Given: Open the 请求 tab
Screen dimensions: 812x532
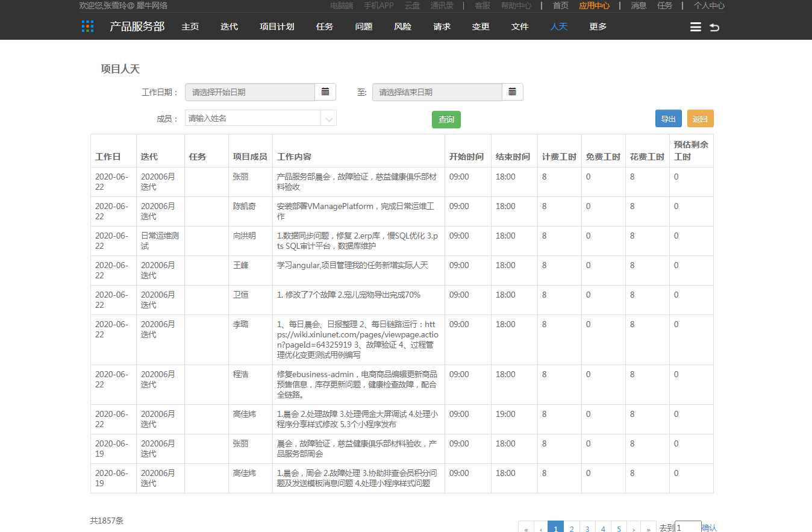Looking at the screenshot, I should click(x=442, y=27).
